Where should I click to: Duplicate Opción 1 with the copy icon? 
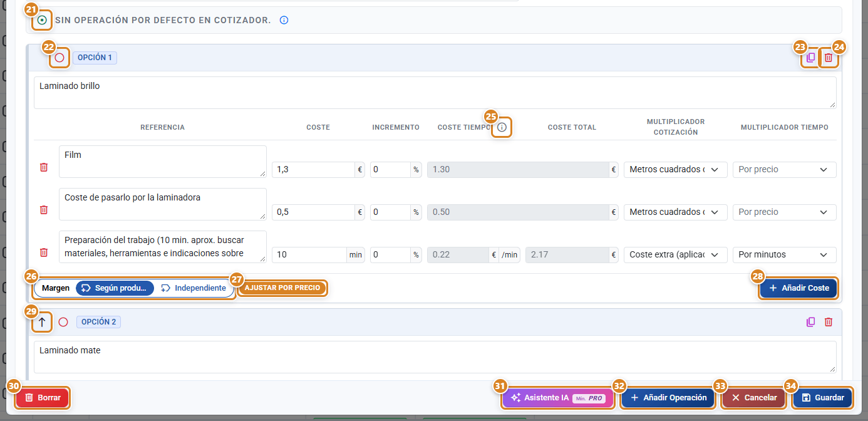point(811,58)
